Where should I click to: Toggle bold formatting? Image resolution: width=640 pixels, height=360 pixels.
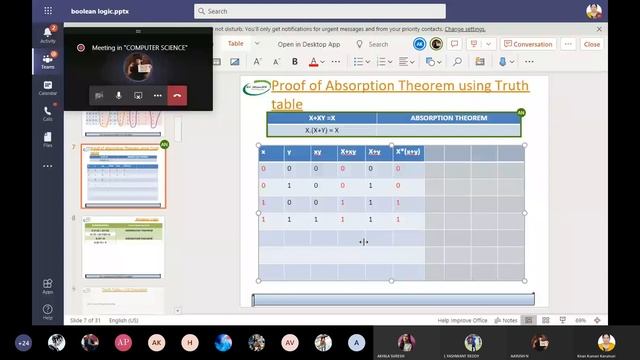click(295, 62)
